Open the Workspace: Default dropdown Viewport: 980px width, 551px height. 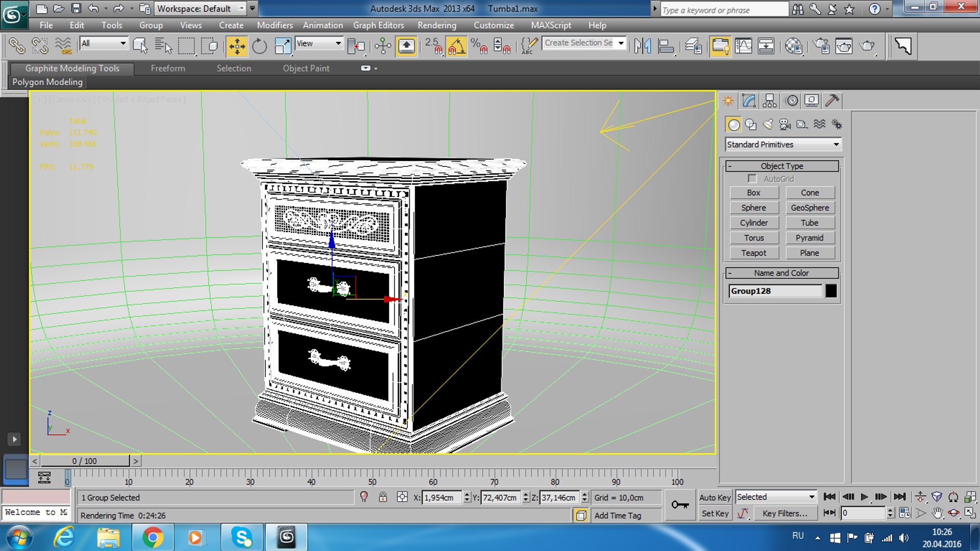[200, 9]
